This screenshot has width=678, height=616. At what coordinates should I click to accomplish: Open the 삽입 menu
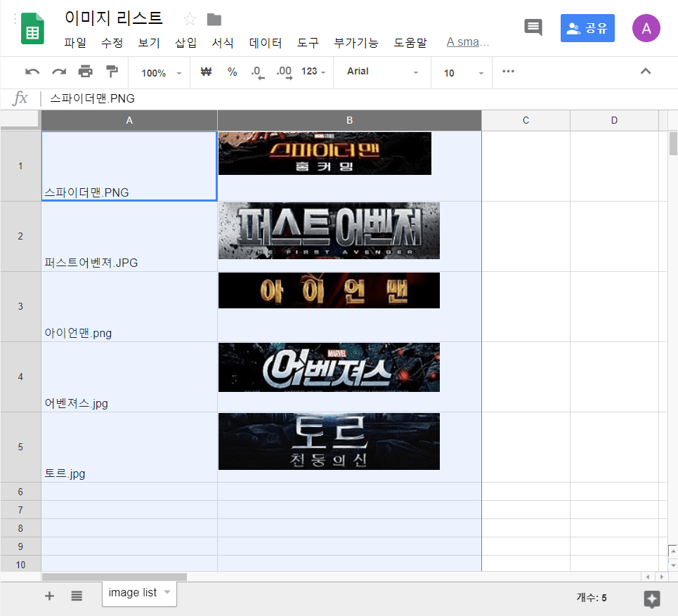click(185, 43)
